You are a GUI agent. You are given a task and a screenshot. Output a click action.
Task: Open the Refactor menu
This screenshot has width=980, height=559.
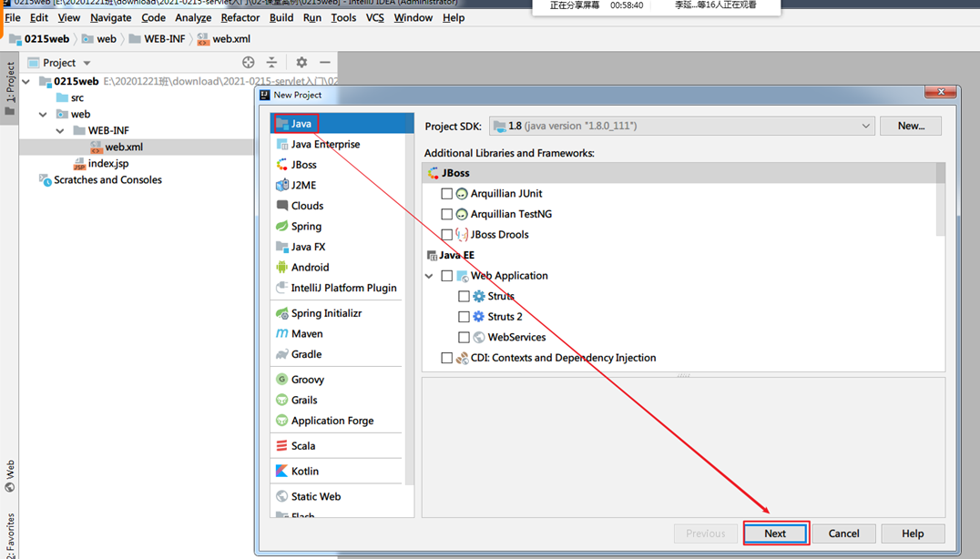coord(240,17)
